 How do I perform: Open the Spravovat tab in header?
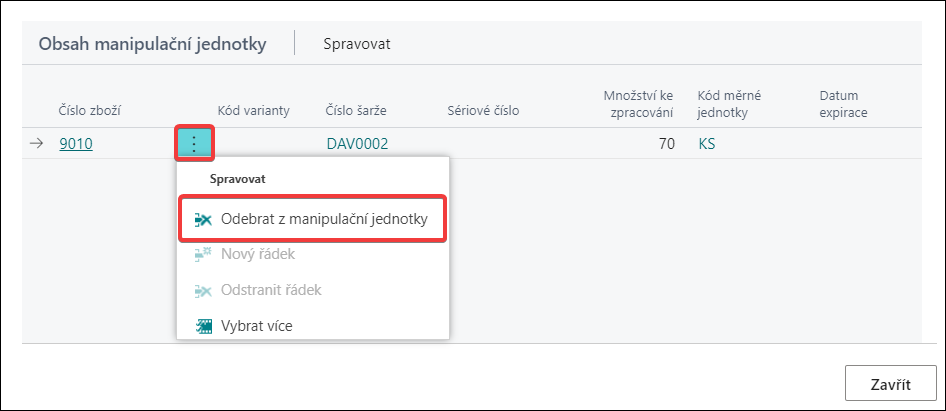pos(357,44)
